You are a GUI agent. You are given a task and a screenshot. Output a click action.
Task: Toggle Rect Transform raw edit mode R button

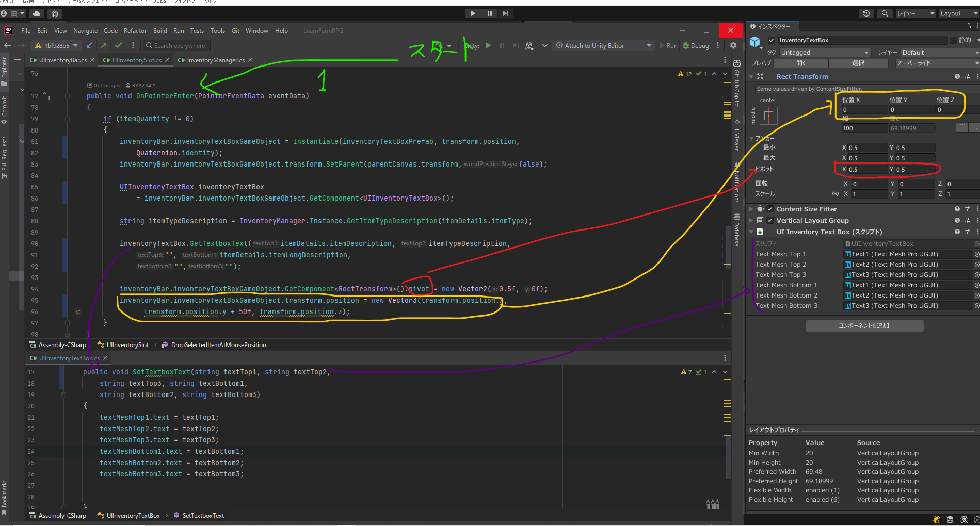coord(974,127)
